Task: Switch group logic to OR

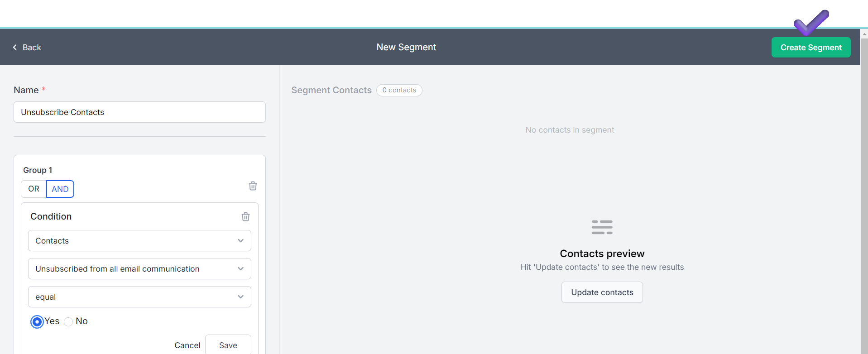Action: 34,189
